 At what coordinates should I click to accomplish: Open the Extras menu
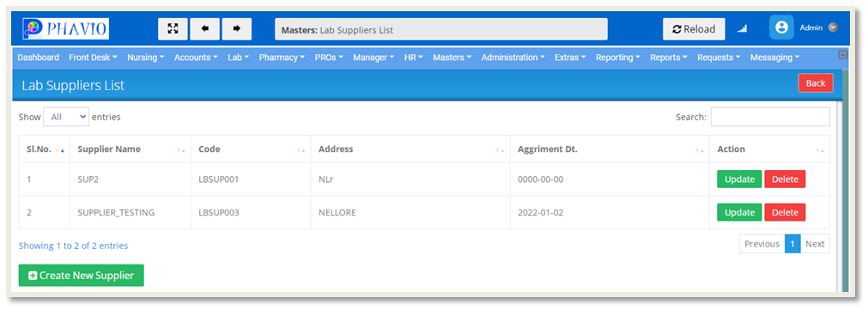point(570,58)
